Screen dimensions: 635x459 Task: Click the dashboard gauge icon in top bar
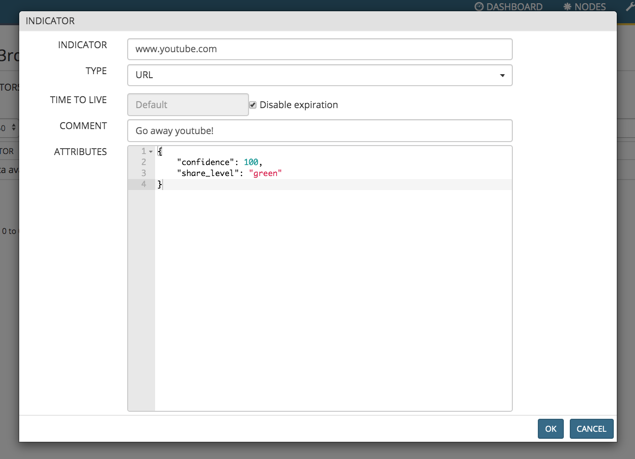(479, 7)
